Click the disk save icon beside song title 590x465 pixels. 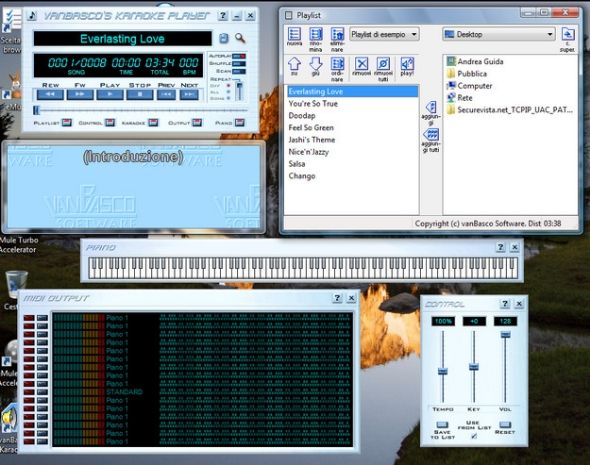tap(224, 38)
